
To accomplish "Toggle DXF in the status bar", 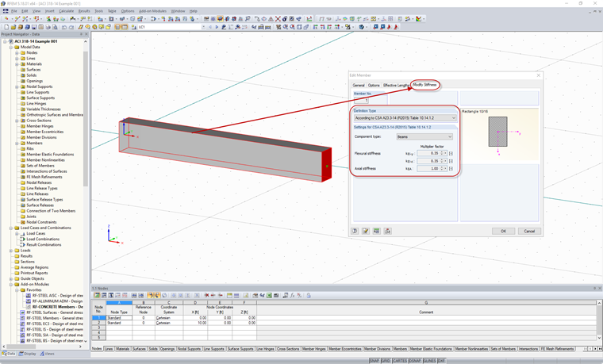I will point(441,361).
